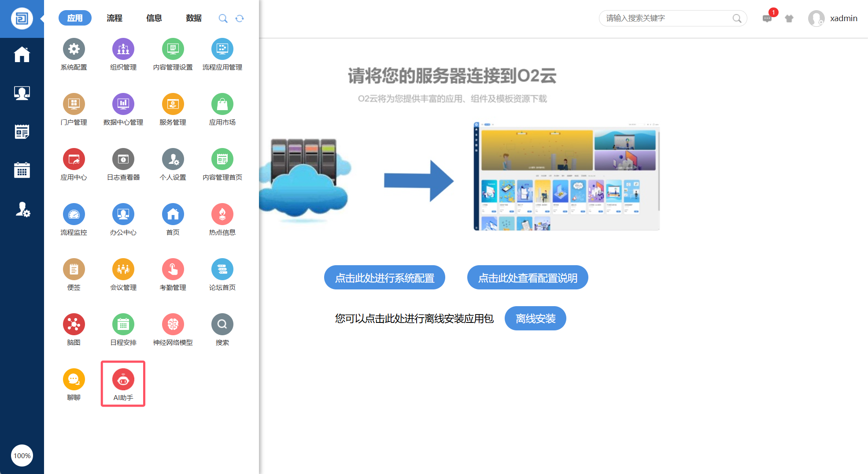868x474 pixels.
Task: Launch the 神经网络模型 app
Action: click(173, 325)
